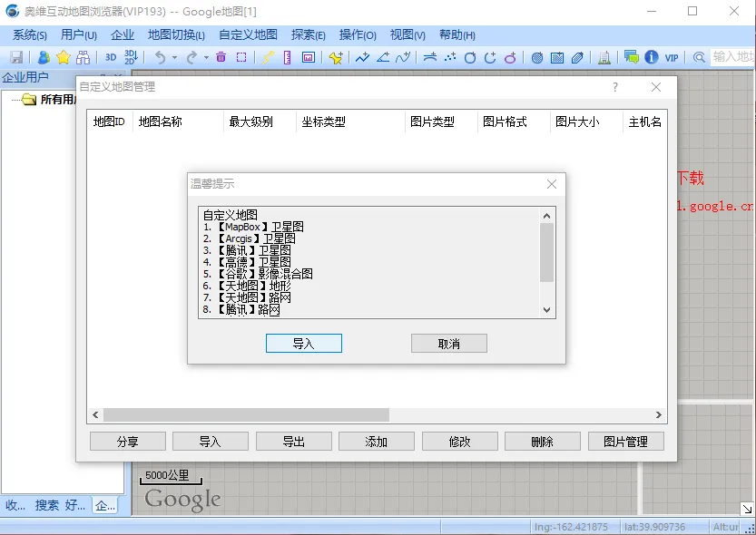Click the VIP icon in toolbar

pos(672,58)
